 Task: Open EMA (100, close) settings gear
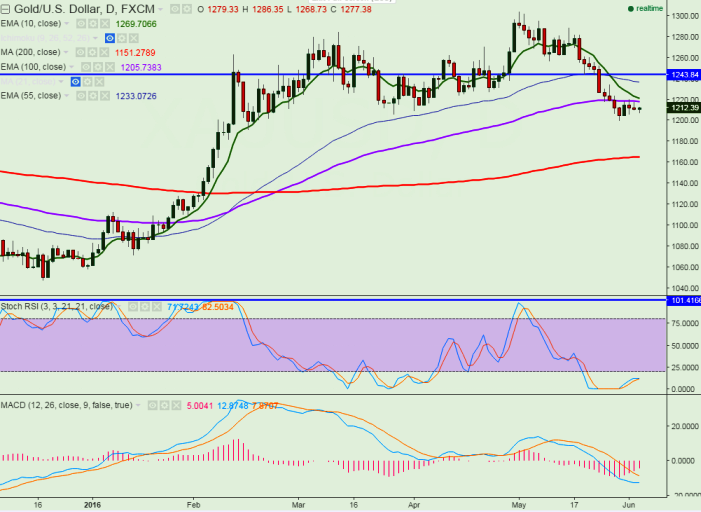tap(98, 67)
